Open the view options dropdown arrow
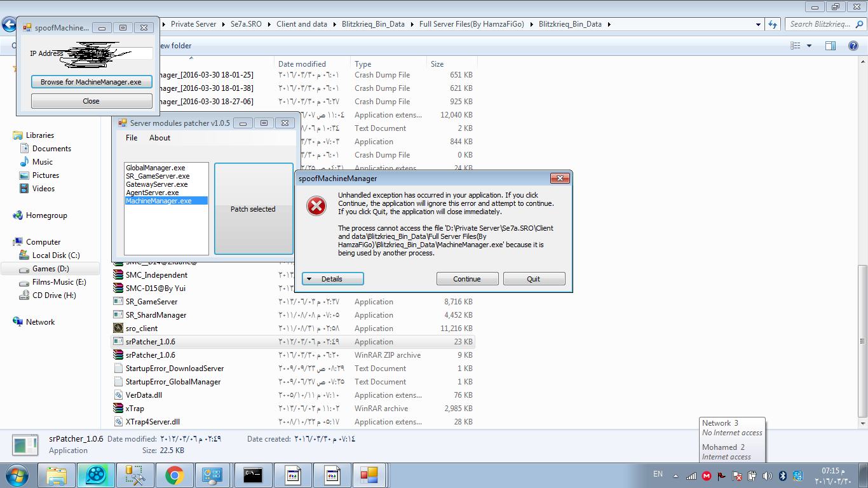 point(809,46)
